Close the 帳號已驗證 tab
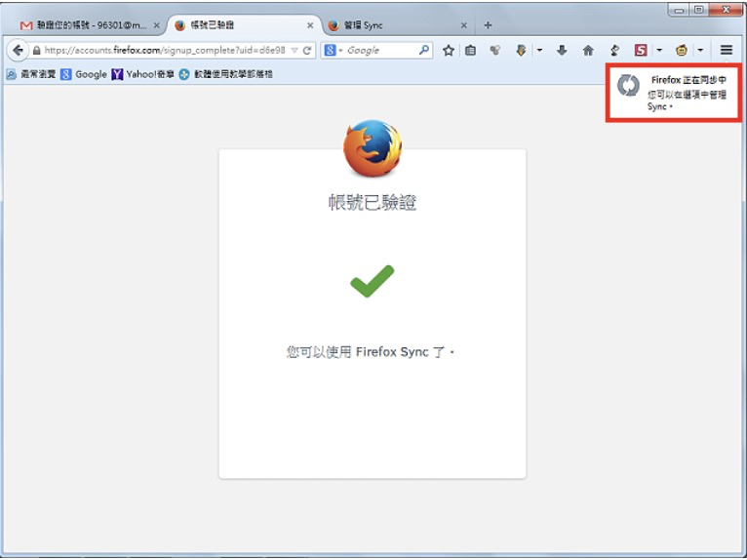Image resolution: width=747 pixels, height=560 pixels. click(310, 25)
